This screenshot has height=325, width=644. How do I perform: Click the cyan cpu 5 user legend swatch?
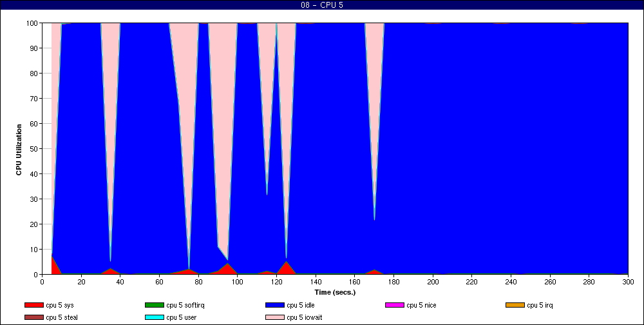[155, 318]
